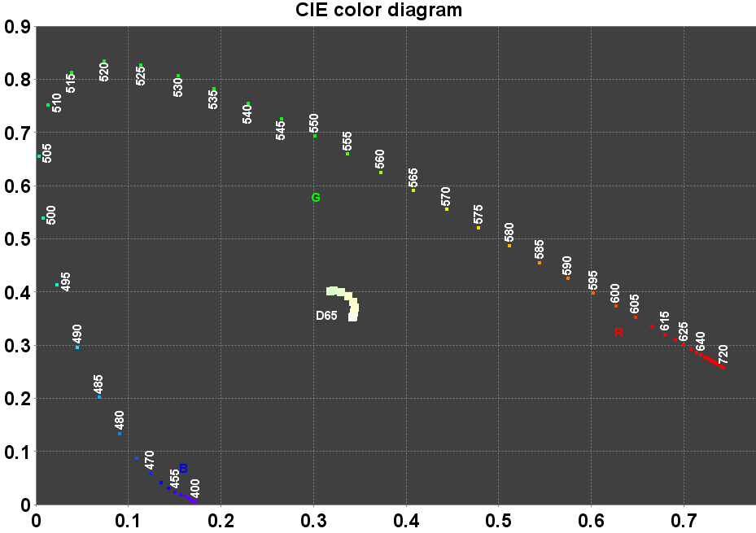
Task: Pick the 500 wavelength label
Action: click(51, 215)
